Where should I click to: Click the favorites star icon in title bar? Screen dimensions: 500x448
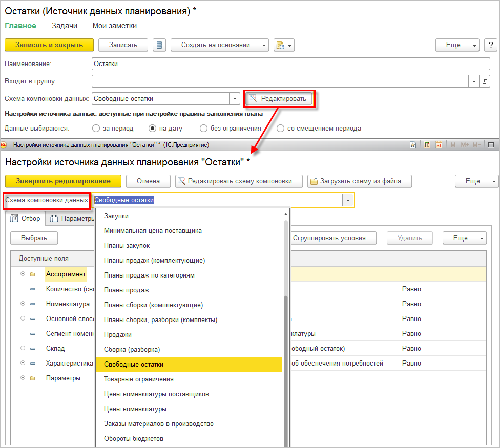click(413, 145)
